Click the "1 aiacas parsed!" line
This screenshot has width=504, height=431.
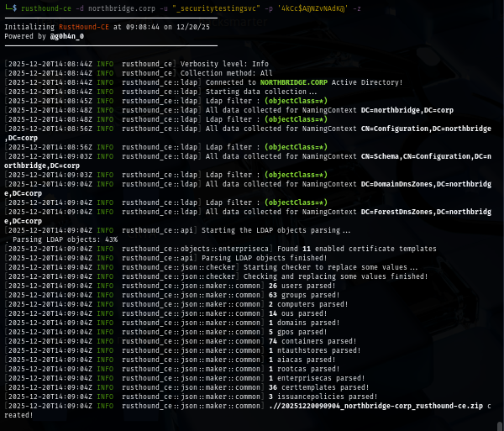click(x=302, y=360)
